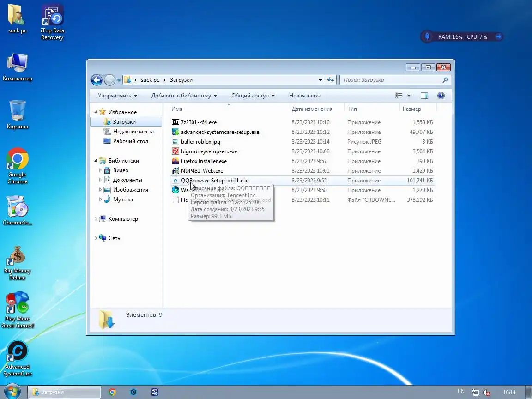The image size is (532, 399).
Task: Click the Загрузки taskbar window button
Action: coord(64,392)
